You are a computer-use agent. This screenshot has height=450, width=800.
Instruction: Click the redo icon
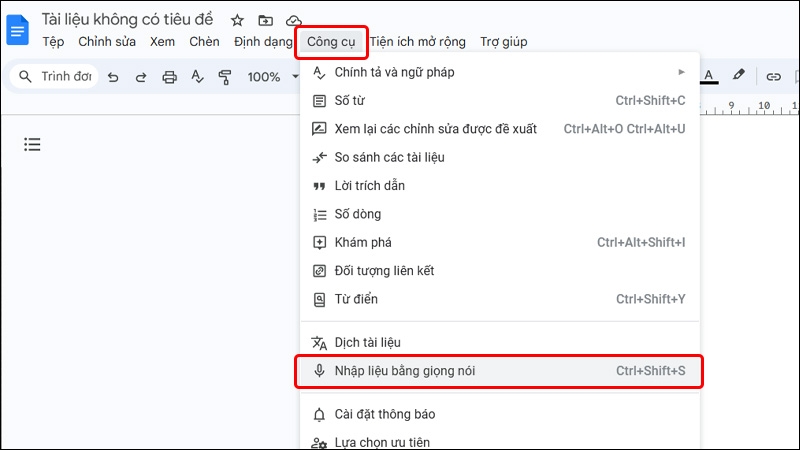pyautogui.click(x=141, y=77)
